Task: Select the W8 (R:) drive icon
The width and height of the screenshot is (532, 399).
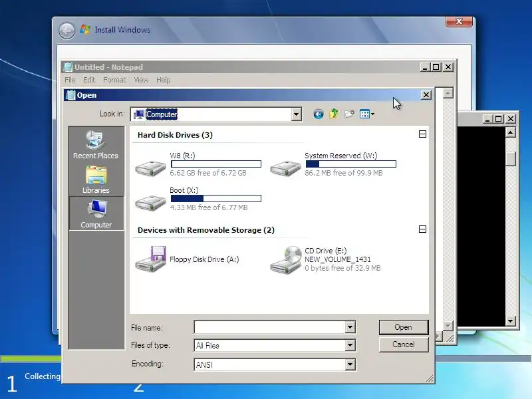Action: 151,168
